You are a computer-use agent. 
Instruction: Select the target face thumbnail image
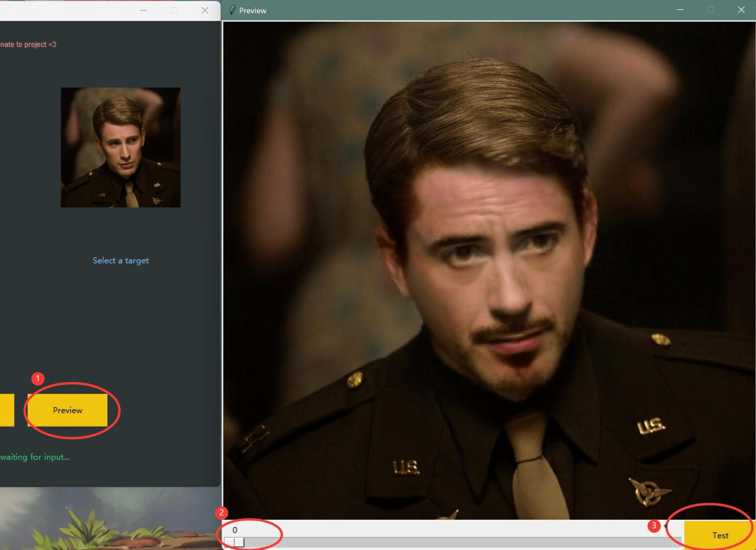[x=121, y=147]
